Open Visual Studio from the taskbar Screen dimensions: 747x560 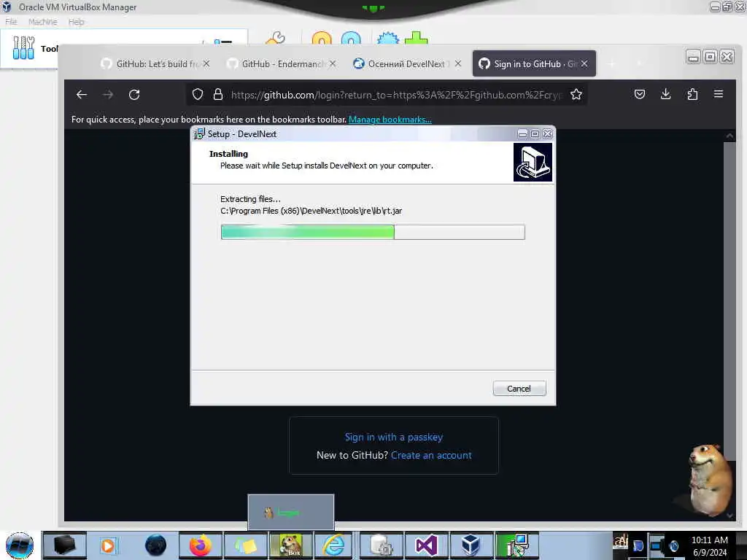click(426, 545)
